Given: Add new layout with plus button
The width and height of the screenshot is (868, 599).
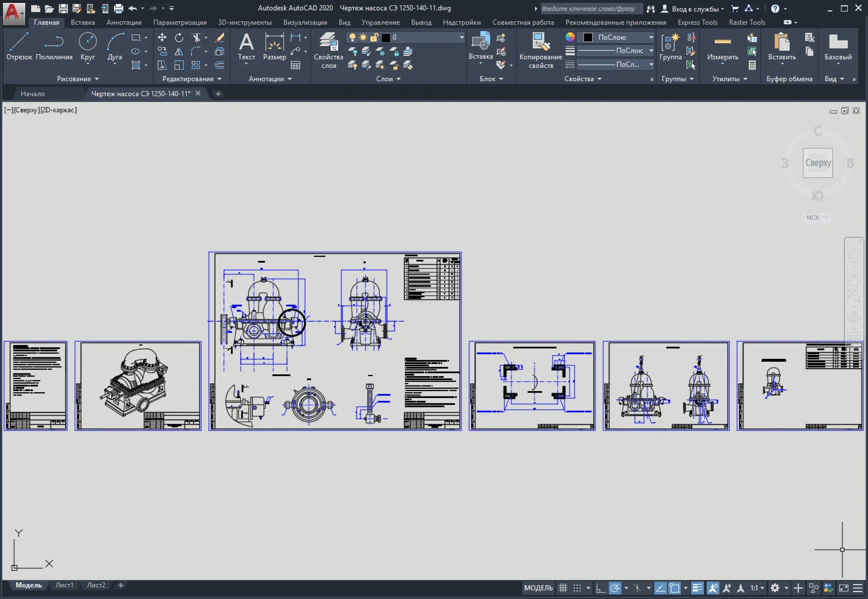Looking at the screenshot, I should 121,585.
